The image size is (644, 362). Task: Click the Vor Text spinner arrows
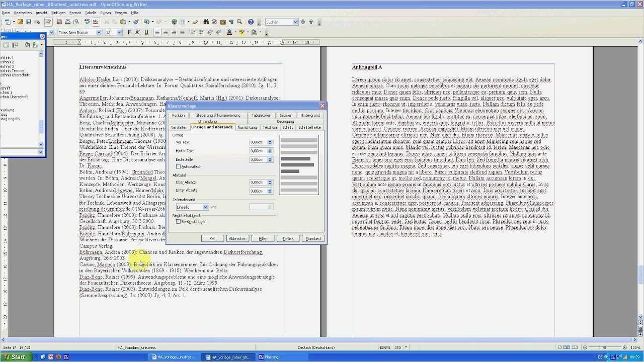click(270, 142)
